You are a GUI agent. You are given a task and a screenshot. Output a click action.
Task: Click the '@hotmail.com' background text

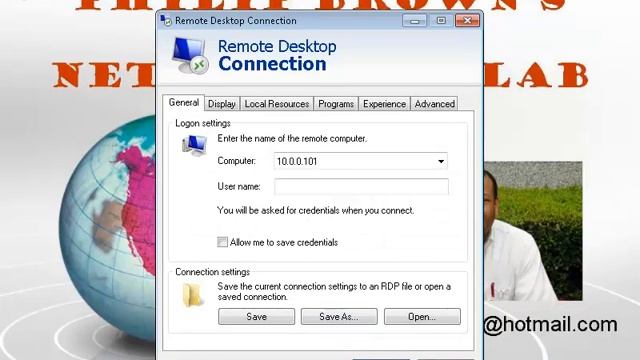pos(550,325)
